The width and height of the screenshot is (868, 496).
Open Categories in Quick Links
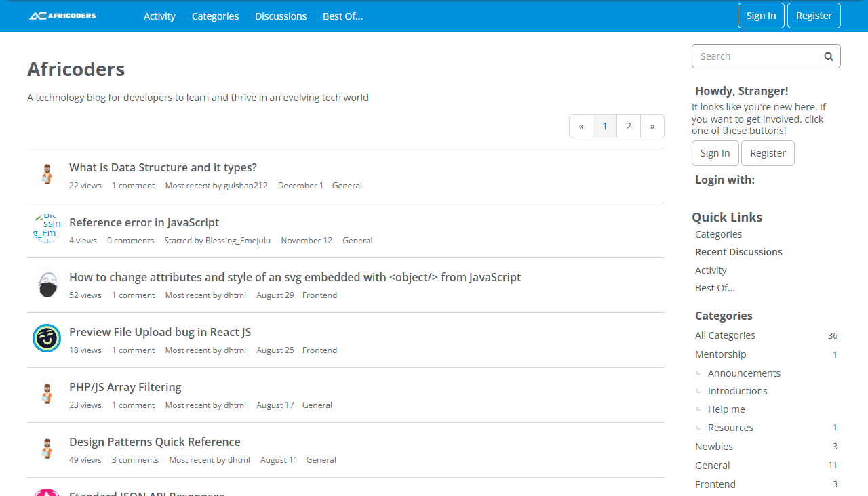click(x=718, y=234)
